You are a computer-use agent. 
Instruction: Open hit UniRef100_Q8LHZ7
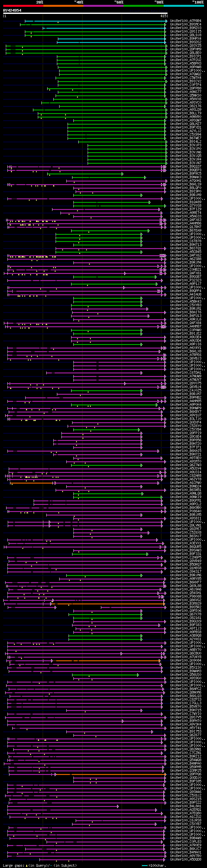pos(186,124)
